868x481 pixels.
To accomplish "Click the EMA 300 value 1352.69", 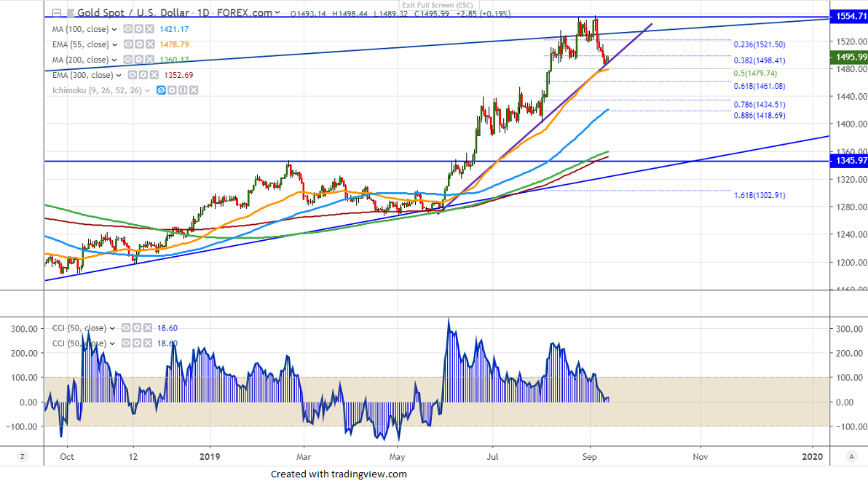I will 179,75.
